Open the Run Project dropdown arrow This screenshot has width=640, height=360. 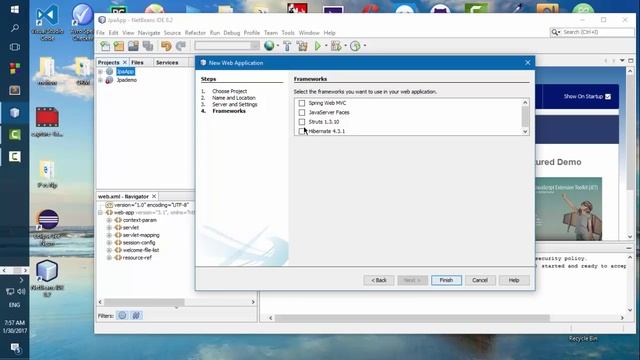pos(326,46)
